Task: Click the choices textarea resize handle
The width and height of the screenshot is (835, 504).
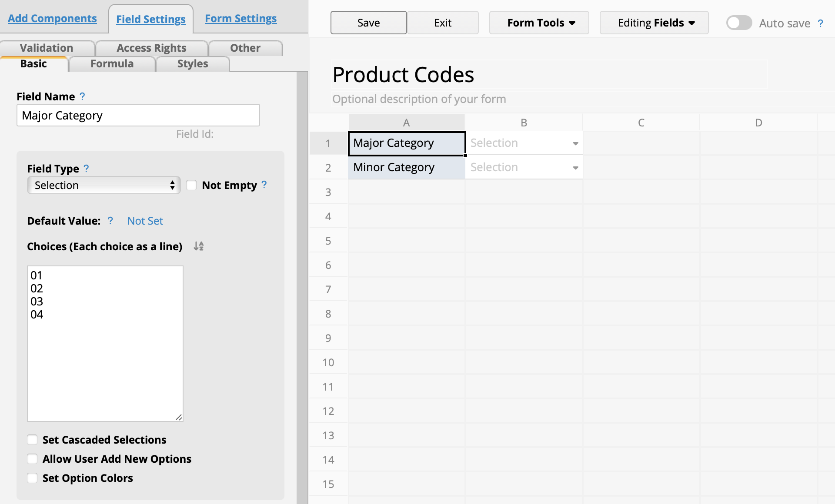Action: [x=179, y=417]
